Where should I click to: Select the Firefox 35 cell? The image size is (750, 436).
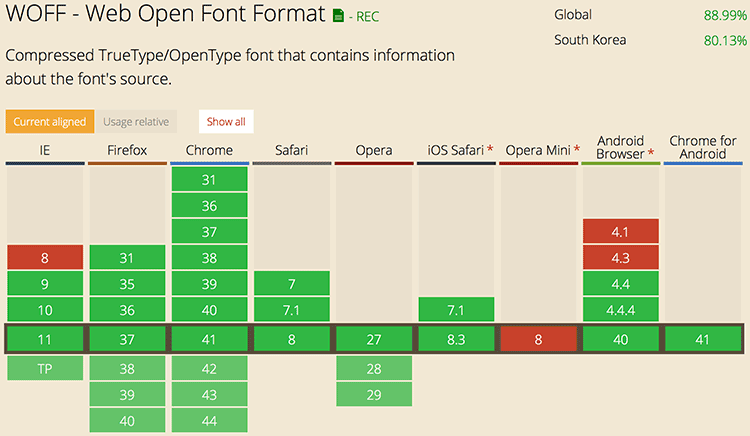[127, 284]
